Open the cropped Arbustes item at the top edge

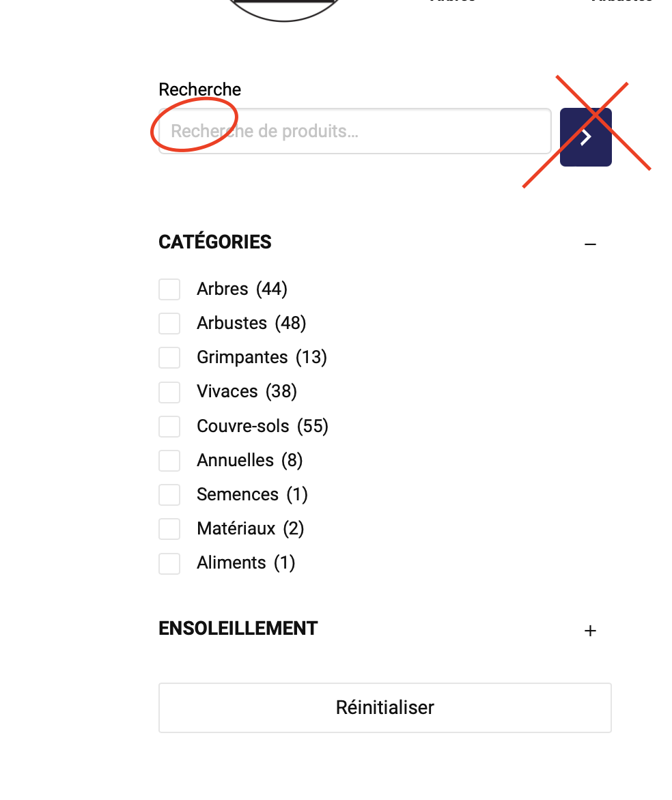click(621, 2)
